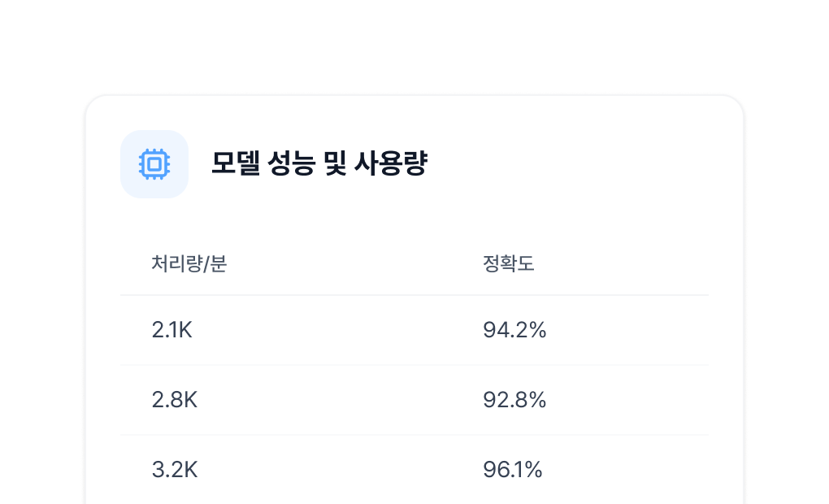Click the empty space between 2.1K and 94.2%
Image resolution: width=829 pixels, height=504 pixels.
(x=333, y=330)
